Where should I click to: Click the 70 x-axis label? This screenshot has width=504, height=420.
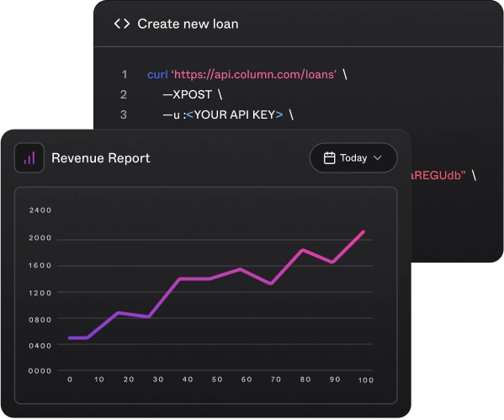coord(276,380)
